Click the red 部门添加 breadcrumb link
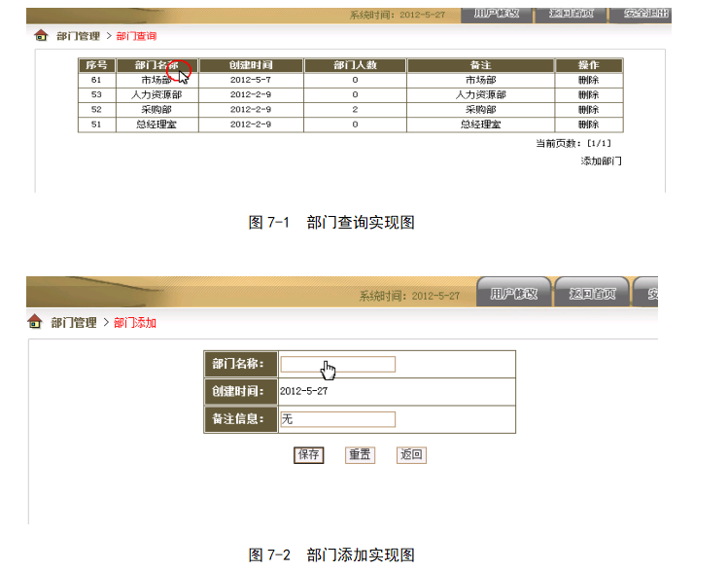Screen dimensions: 728x571 [135, 322]
